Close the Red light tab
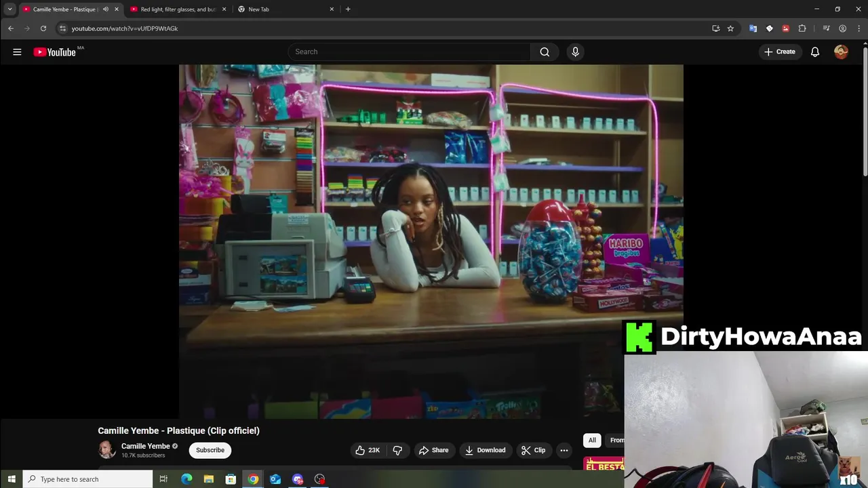Viewport: 868px width, 488px height. (224, 9)
